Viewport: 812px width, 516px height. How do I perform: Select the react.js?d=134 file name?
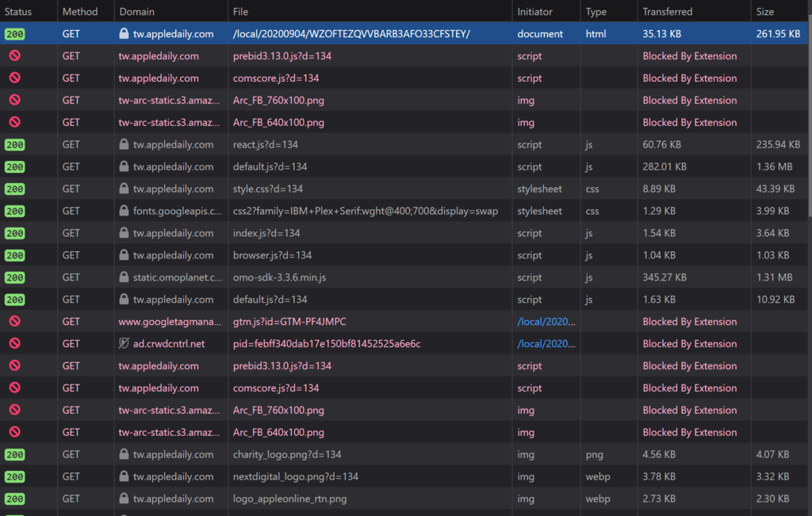coord(265,144)
